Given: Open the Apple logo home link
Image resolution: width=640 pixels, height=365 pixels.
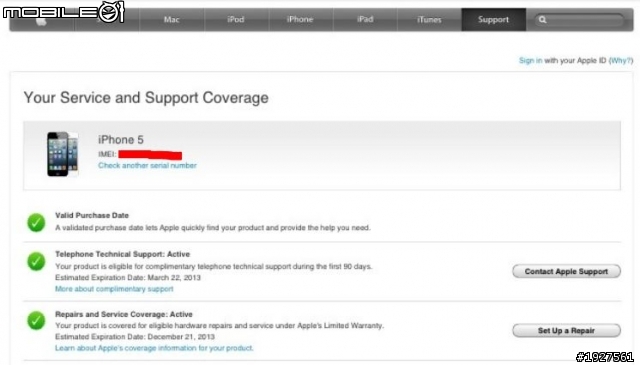Looking at the screenshot, I should pyautogui.click(x=41, y=20).
